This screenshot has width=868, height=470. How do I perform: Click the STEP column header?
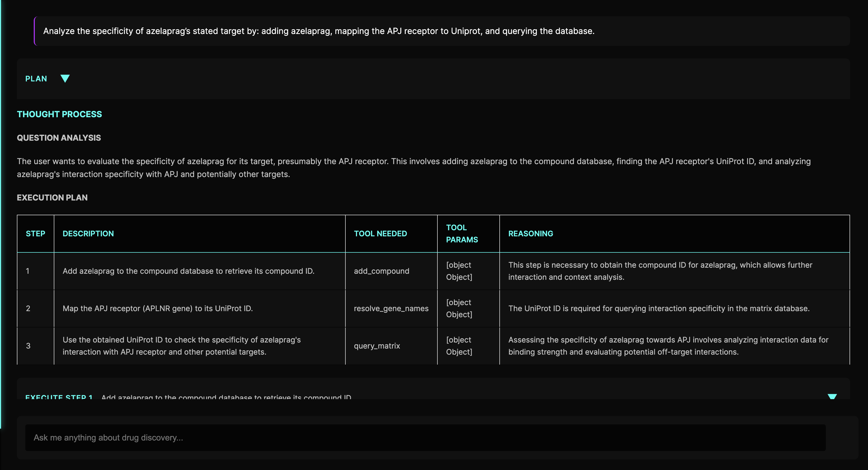point(35,234)
